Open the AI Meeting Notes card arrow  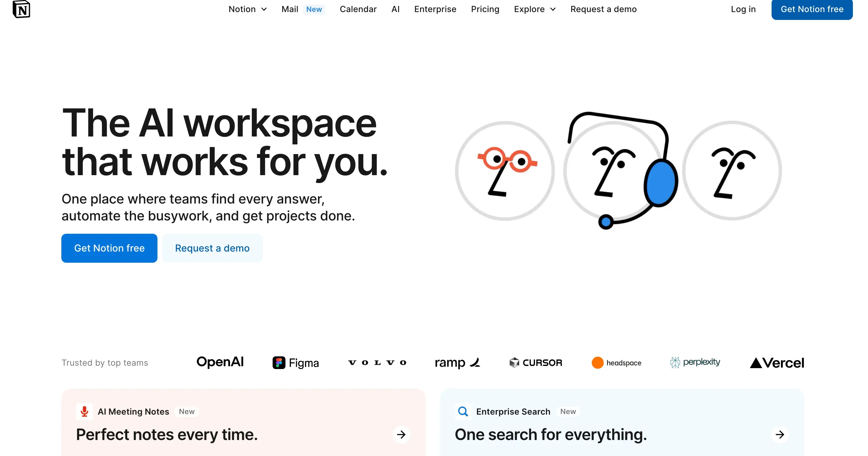coord(401,435)
